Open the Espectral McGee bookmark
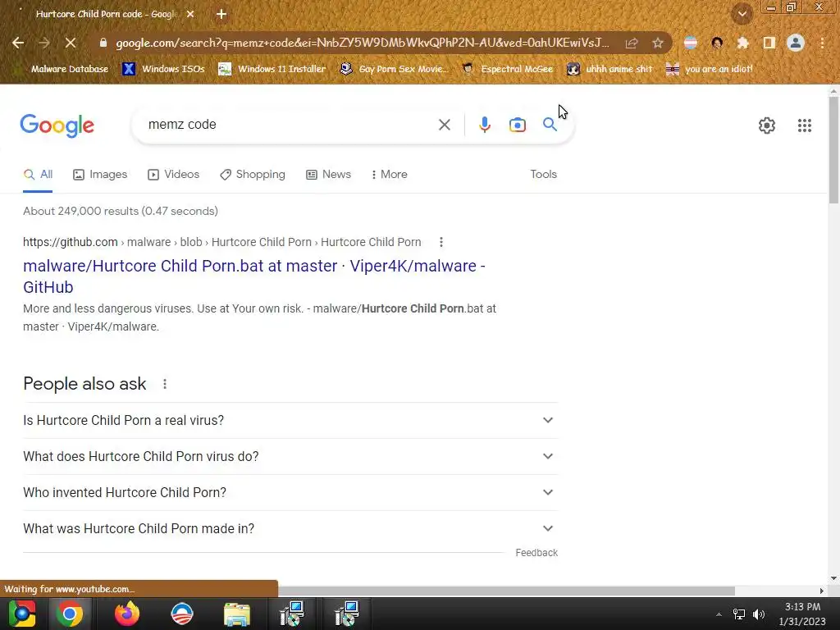 (x=508, y=69)
